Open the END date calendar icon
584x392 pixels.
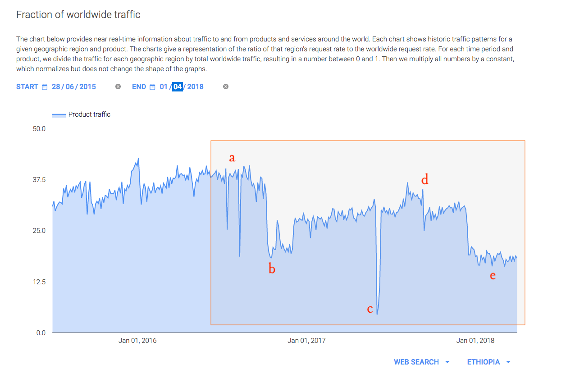tap(152, 87)
